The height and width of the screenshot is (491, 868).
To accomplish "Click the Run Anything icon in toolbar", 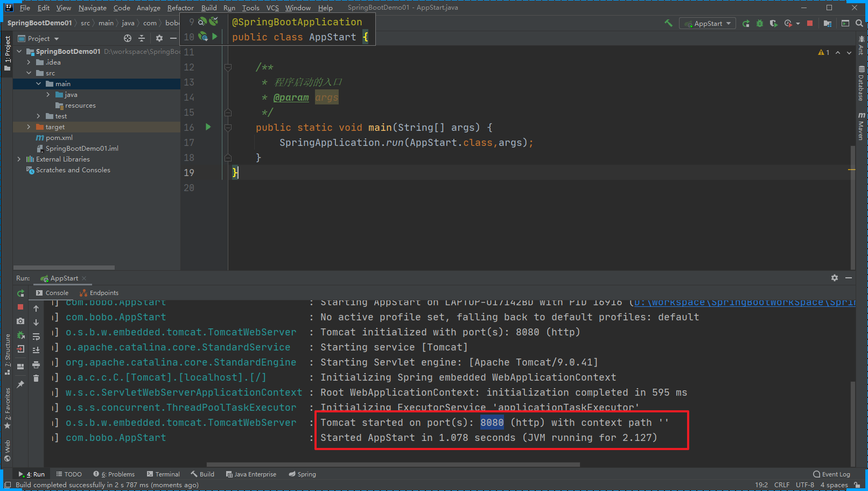I will click(x=845, y=23).
